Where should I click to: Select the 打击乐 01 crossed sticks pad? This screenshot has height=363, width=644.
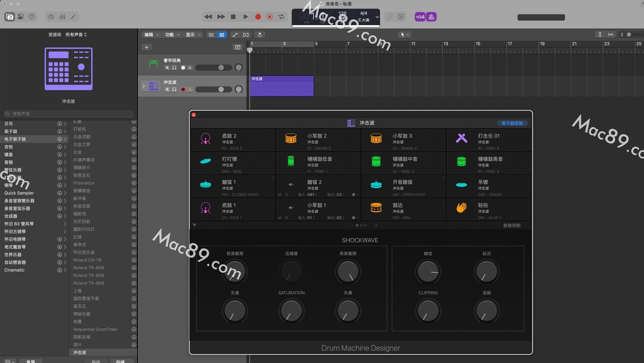point(462,138)
